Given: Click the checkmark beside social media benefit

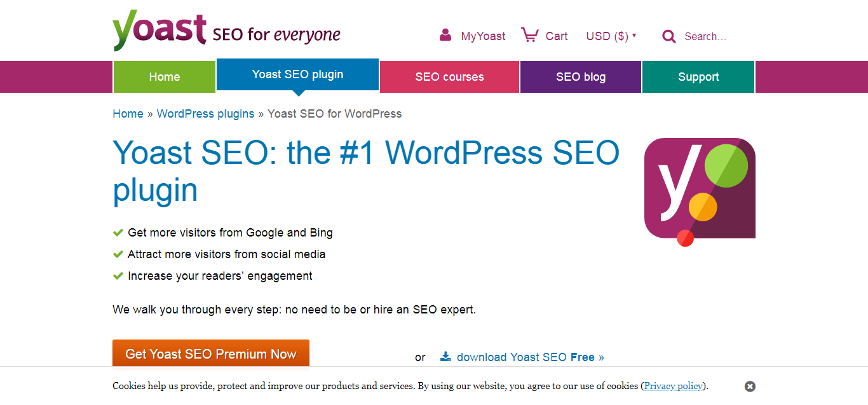Looking at the screenshot, I should (x=118, y=254).
